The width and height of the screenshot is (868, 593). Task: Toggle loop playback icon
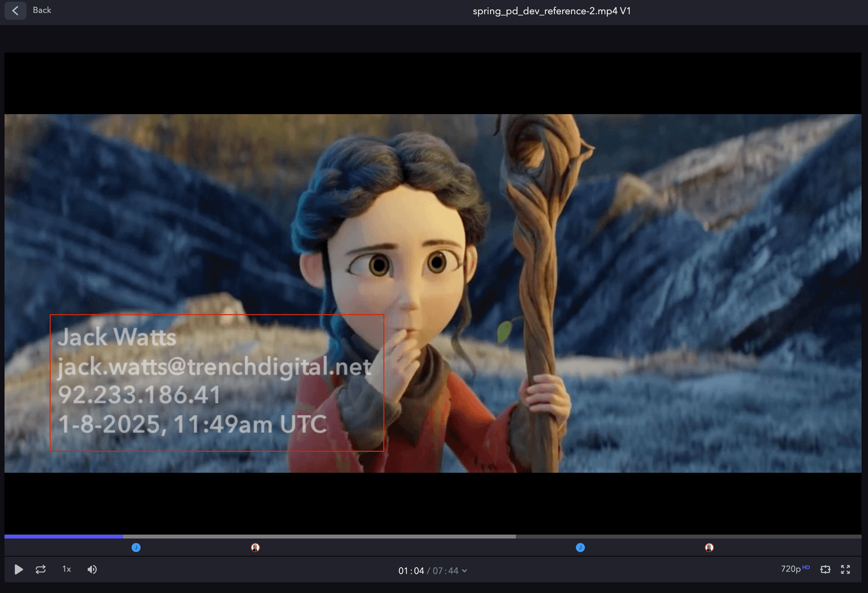point(41,569)
